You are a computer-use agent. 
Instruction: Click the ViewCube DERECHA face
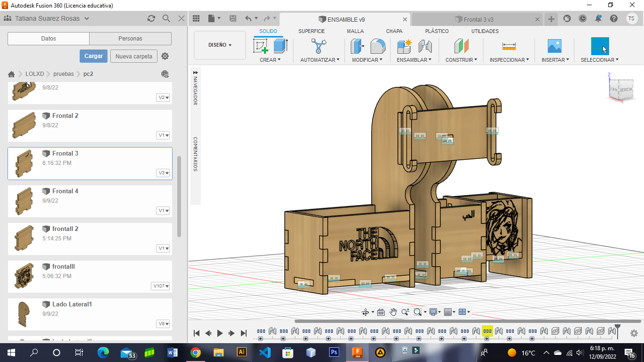pyautogui.click(x=626, y=89)
